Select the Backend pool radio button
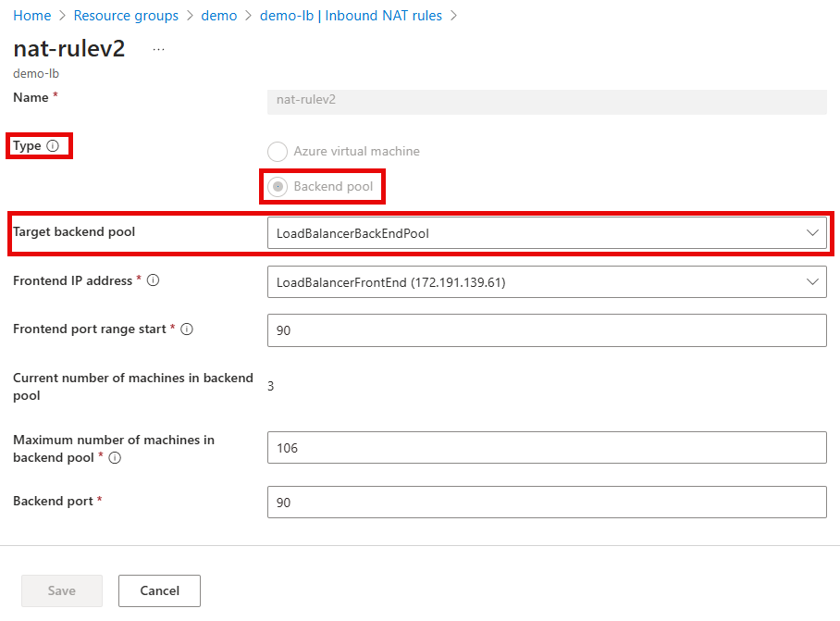The height and width of the screenshot is (621, 840). click(x=277, y=186)
